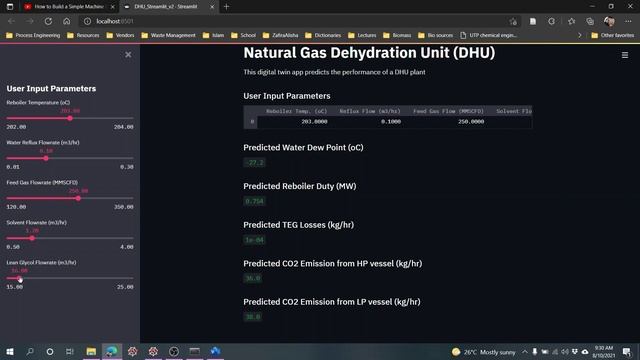This screenshot has height=360, width=640.
Task: Open the reading list icon in the toolbar
Action: coord(533,21)
